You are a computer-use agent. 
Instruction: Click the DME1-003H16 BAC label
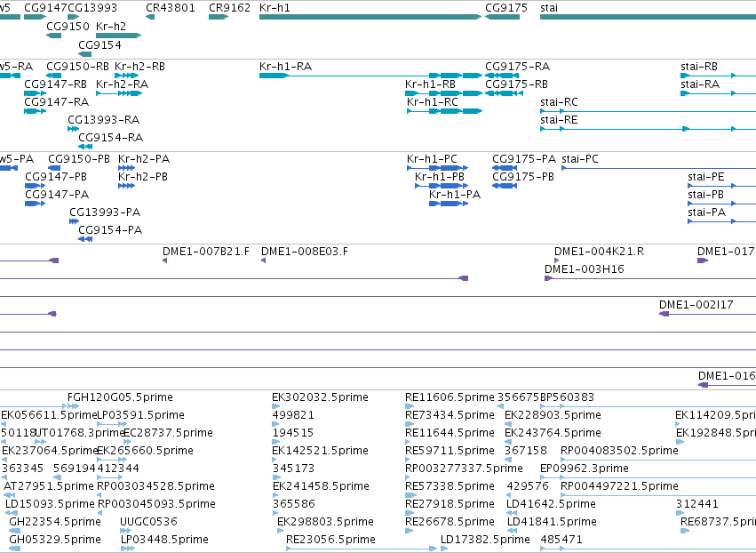pos(584,269)
